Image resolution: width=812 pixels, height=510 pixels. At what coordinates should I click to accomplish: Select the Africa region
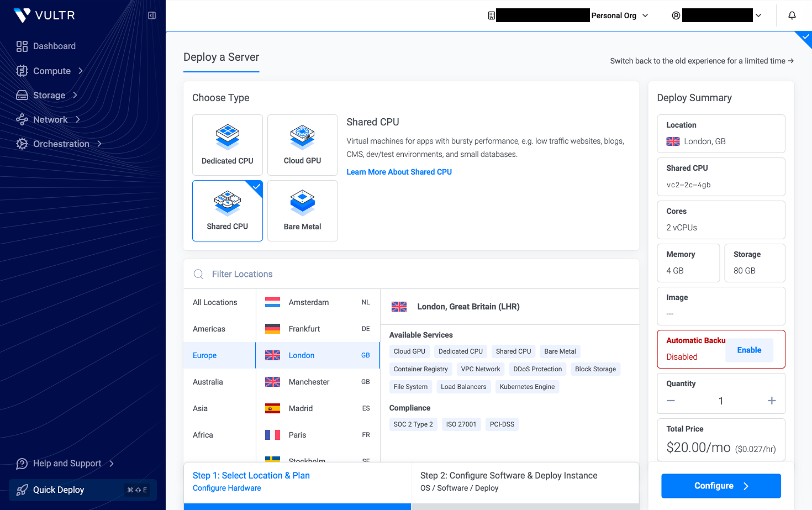tap(220, 435)
